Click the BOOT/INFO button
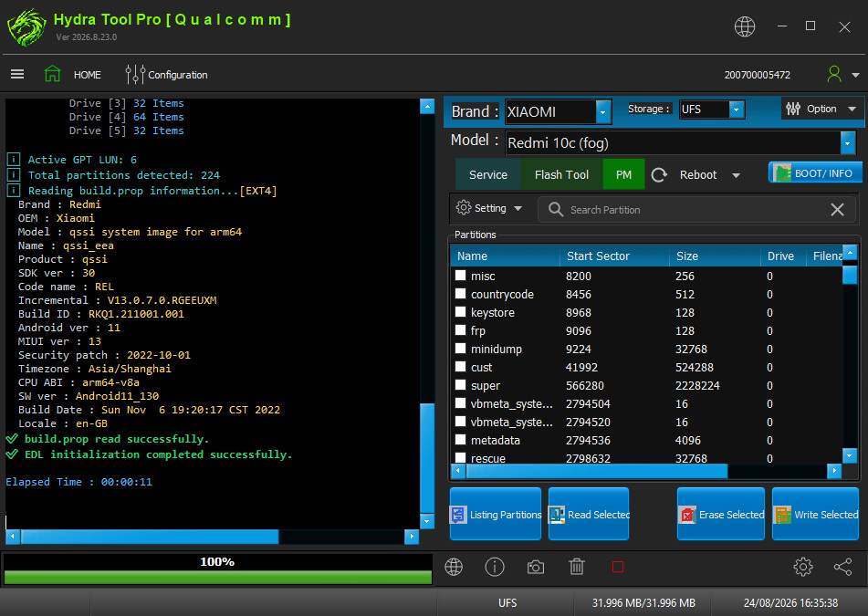This screenshot has height=616, width=868. (x=815, y=172)
